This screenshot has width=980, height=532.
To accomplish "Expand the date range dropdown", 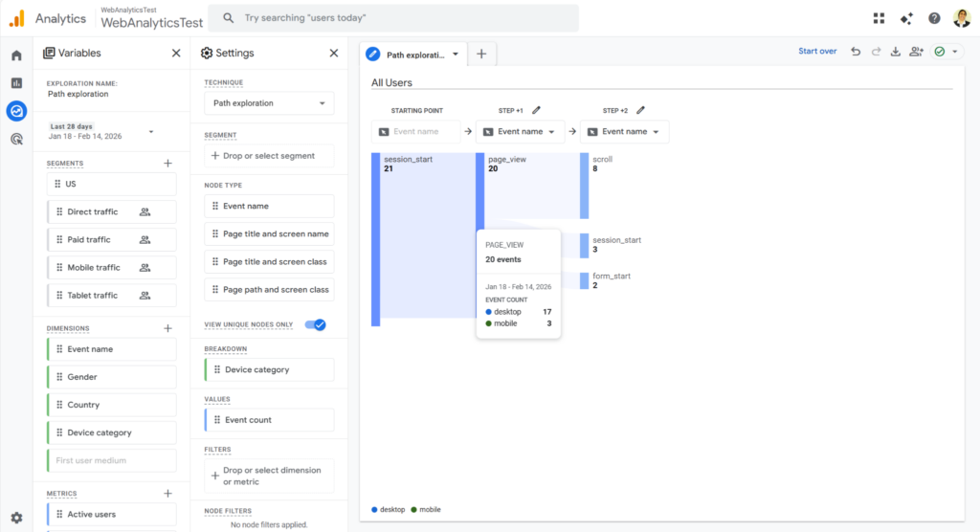I will point(151,131).
